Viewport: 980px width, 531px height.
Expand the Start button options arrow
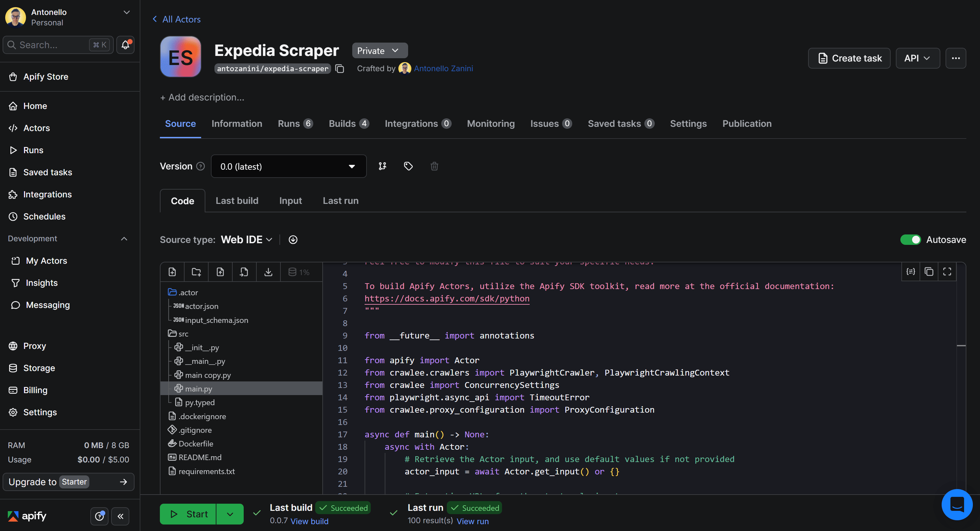230,514
